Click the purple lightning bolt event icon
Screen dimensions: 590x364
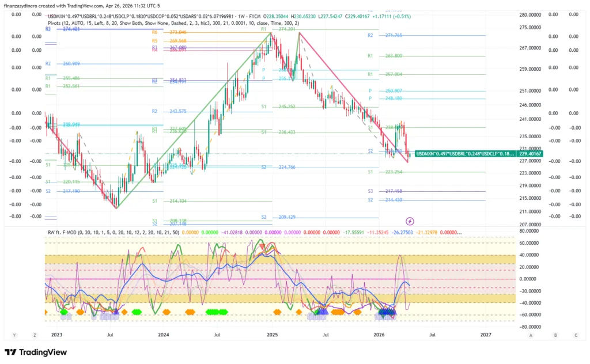click(x=410, y=221)
